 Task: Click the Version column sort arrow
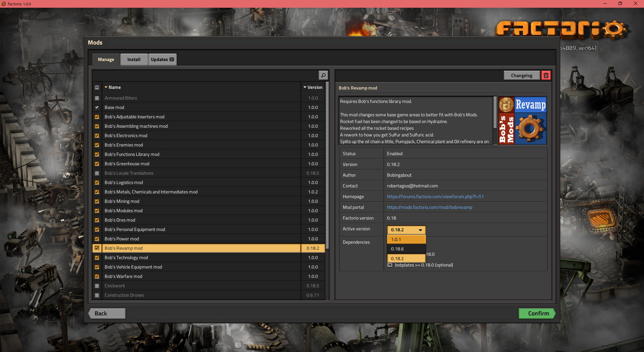[x=305, y=87]
